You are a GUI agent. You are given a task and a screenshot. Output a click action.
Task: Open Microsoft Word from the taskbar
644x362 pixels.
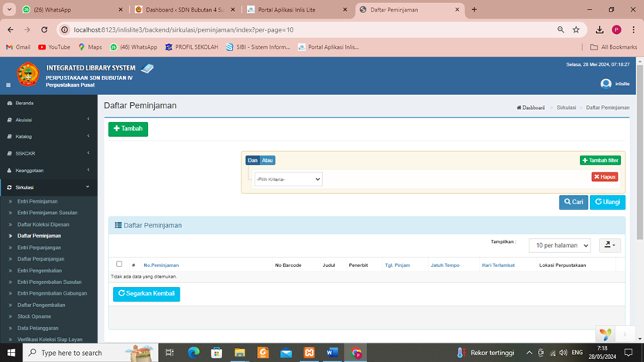point(332,353)
